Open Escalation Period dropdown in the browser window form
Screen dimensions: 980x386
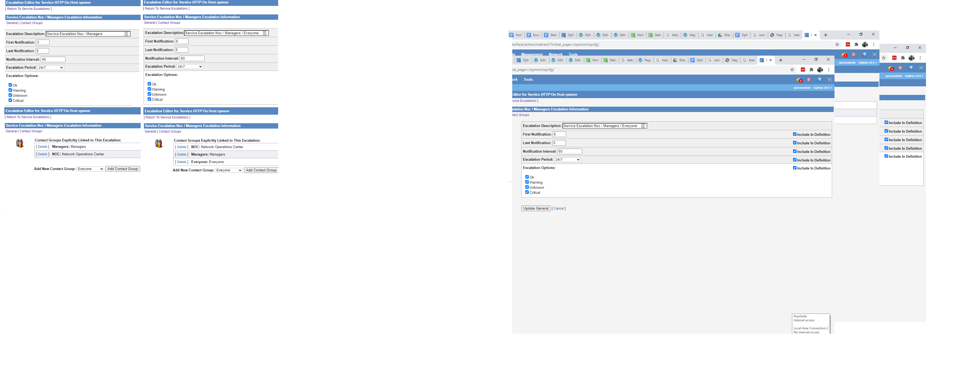click(567, 160)
